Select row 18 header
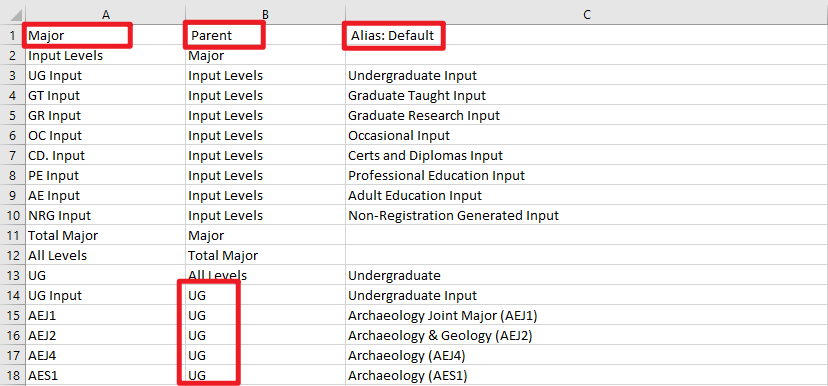This screenshot has width=828, height=386. point(13,375)
